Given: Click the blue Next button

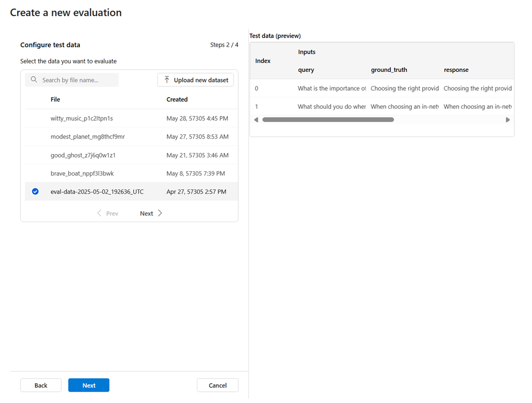Looking at the screenshot, I should point(88,385).
